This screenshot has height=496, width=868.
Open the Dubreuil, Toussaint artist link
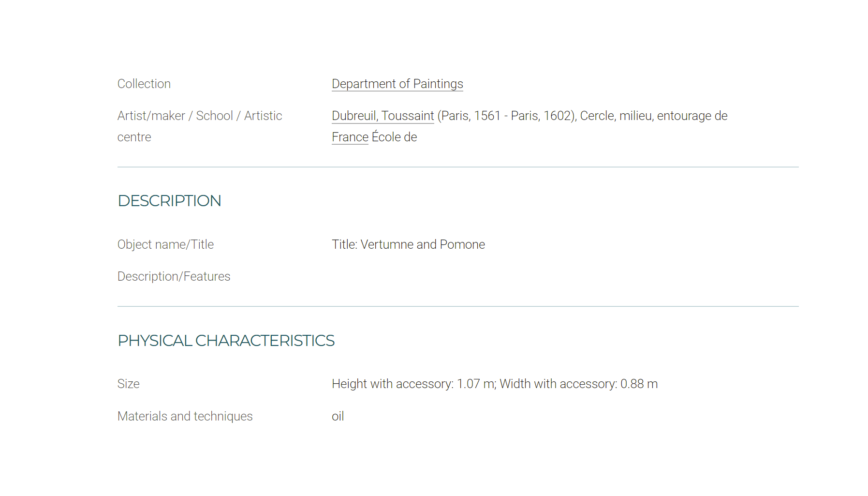point(383,116)
